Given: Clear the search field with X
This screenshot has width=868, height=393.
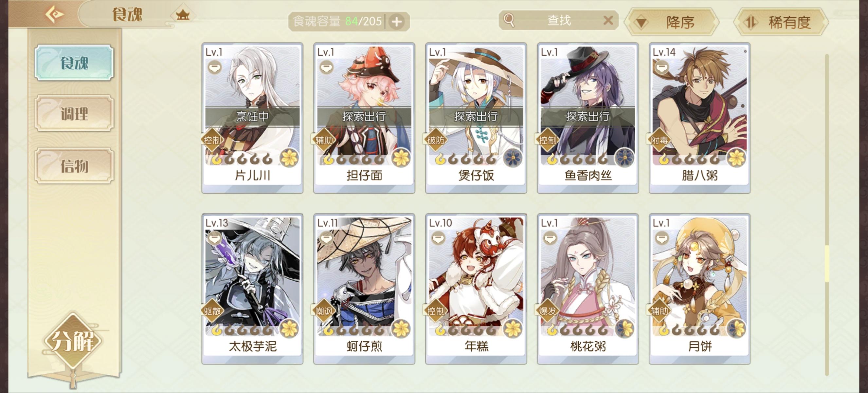Looking at the screenshot, I should pos(608,20).
